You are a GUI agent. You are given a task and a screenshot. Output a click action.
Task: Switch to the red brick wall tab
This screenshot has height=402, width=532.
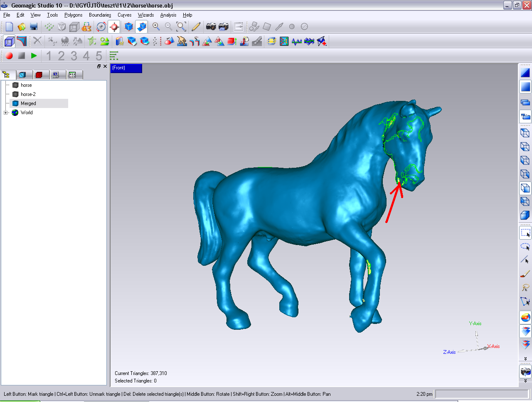39,75
